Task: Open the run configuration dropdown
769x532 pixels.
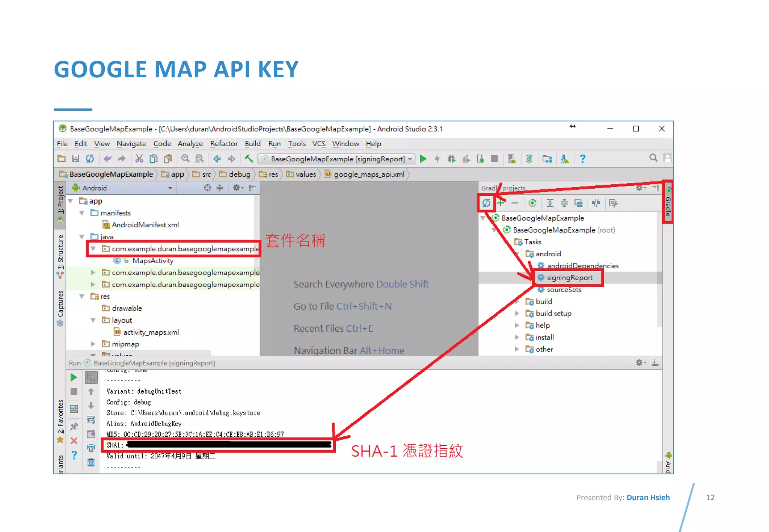Action: point(336,159)
